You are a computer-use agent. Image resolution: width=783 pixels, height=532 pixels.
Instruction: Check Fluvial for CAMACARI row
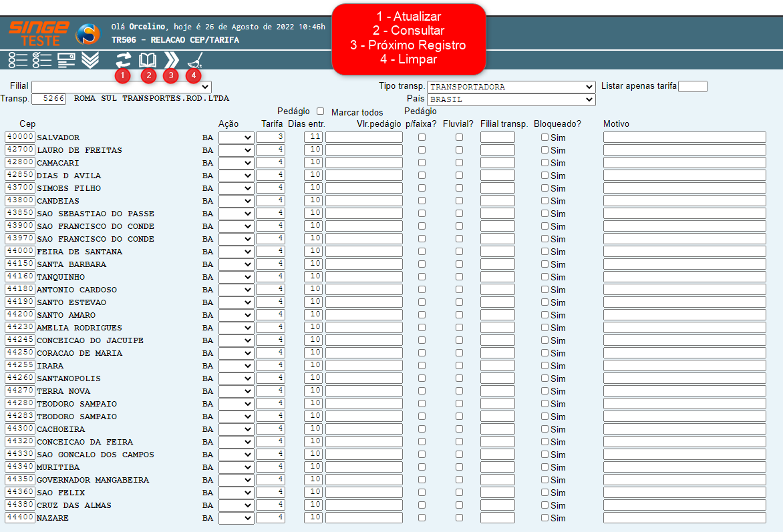pos(460,163)
